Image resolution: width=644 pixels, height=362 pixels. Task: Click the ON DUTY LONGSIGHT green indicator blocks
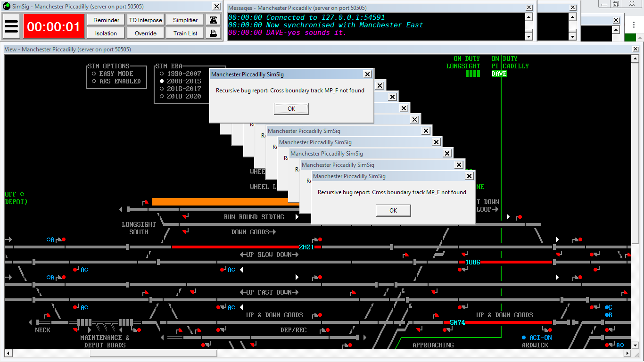[472, 74]
